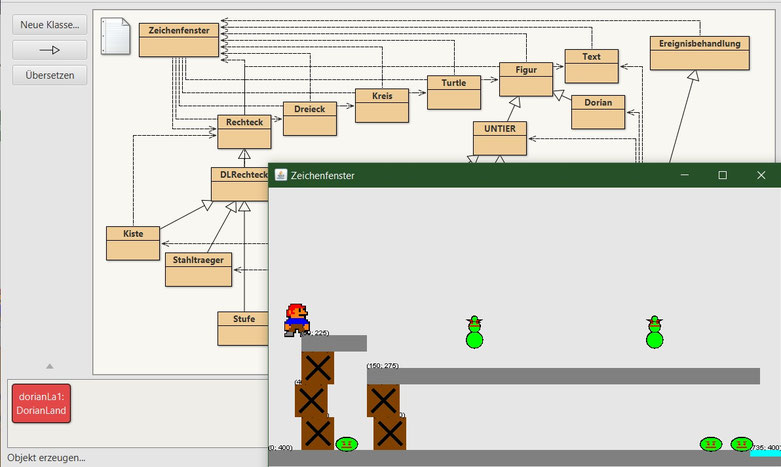
Task: Select the UNTIER class box
Action: [x=500, y=138]
